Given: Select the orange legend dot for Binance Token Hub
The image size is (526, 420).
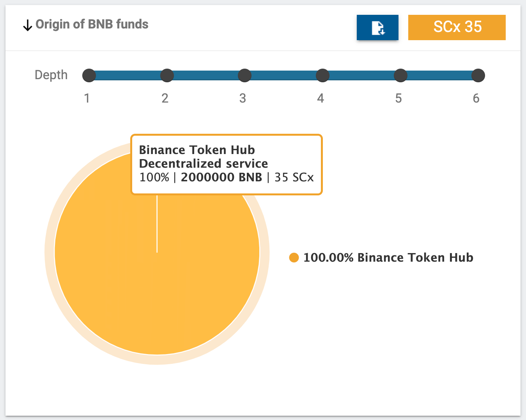Looking at the screenshot, I should click(294, 257).
